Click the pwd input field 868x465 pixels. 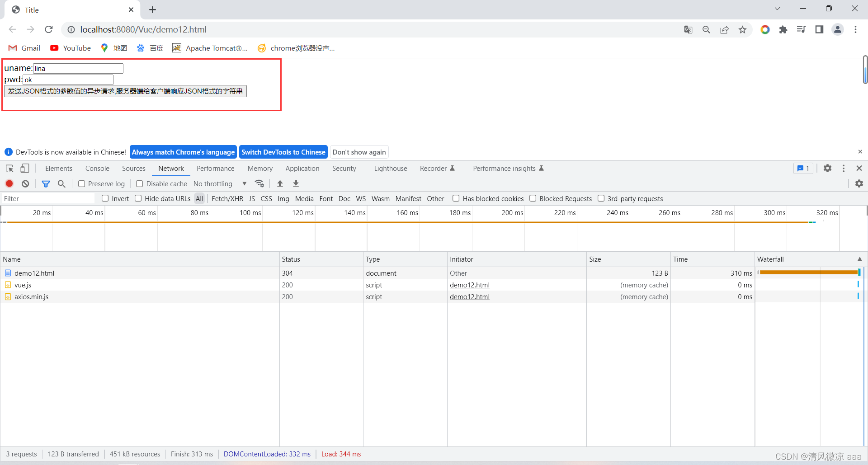(x=68, y=80)
